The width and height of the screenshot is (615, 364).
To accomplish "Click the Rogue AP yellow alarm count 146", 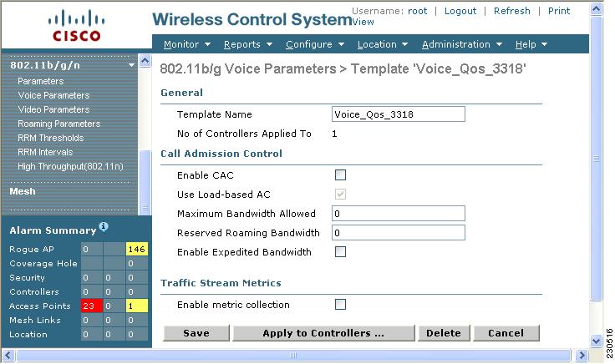I will tap(137, 249).
